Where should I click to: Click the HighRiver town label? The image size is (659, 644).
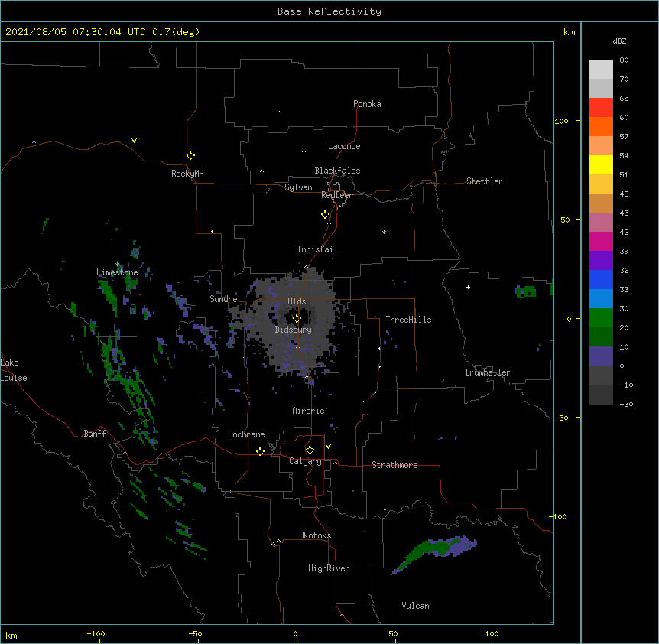pyautogui.click(x=329, y=568)
